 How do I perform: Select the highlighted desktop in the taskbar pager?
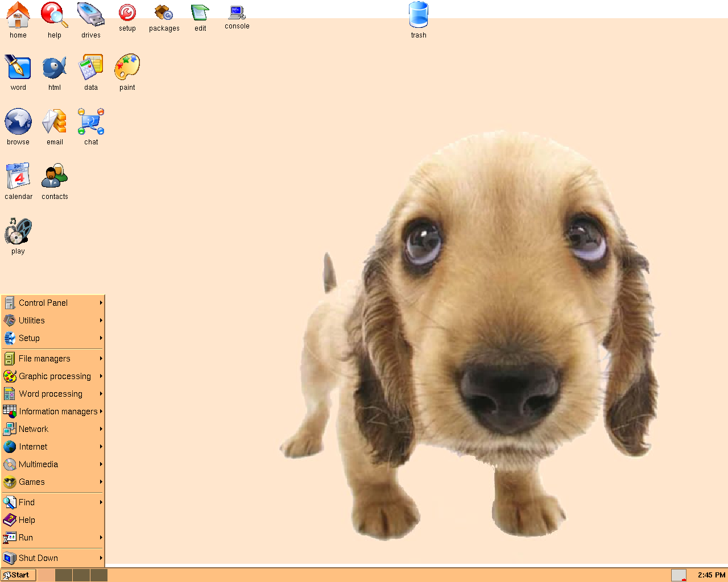(46, 575)
